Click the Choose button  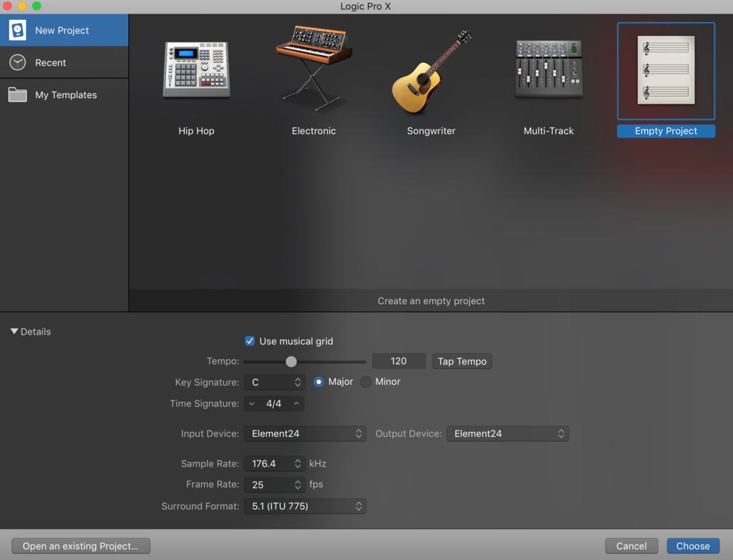tap(693, 546)
